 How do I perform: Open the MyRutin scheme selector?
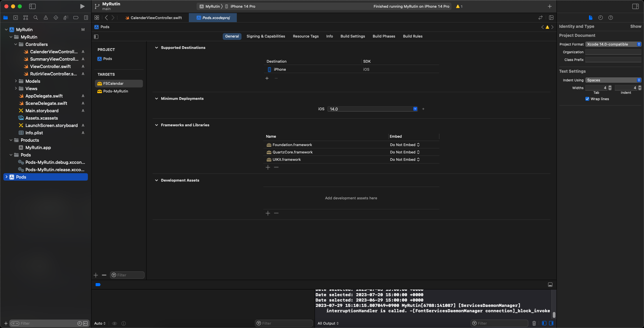[x=210, y=6]
